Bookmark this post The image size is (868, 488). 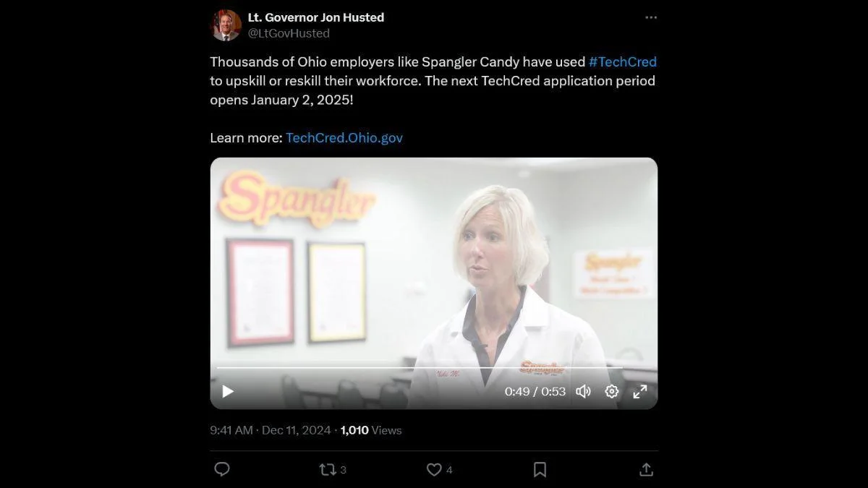(x=540, y=469)
